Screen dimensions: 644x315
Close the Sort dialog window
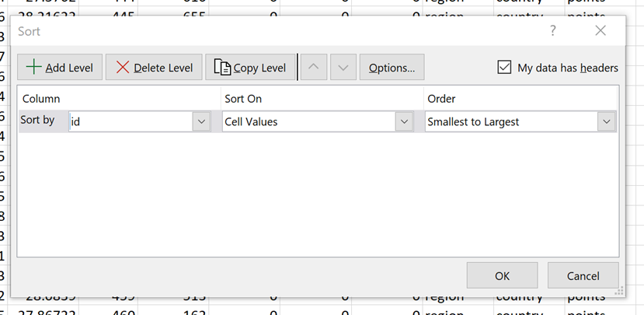pyautogui.click(x=600, y=30)
